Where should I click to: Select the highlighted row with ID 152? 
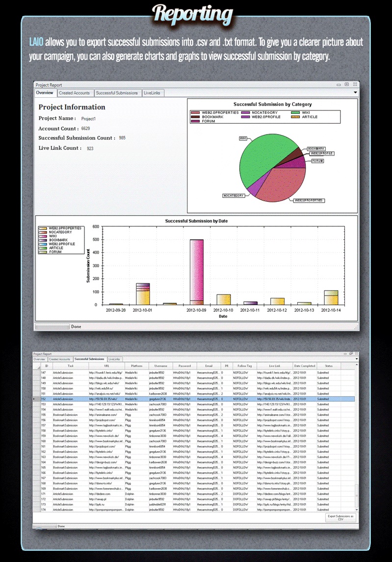pos(194,399)
